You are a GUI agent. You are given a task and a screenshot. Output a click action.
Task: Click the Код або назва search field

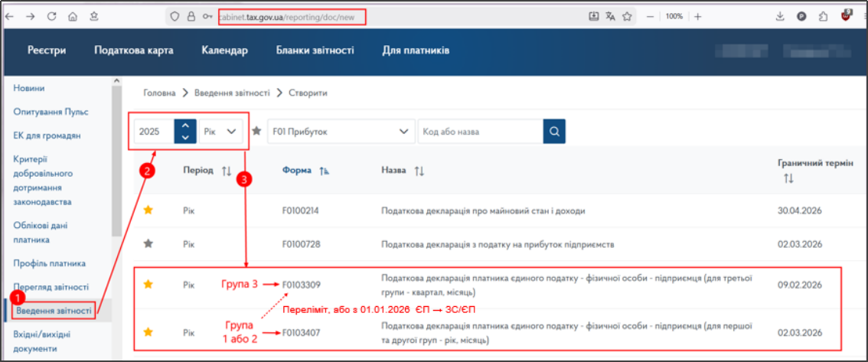(x=481, y=132)
